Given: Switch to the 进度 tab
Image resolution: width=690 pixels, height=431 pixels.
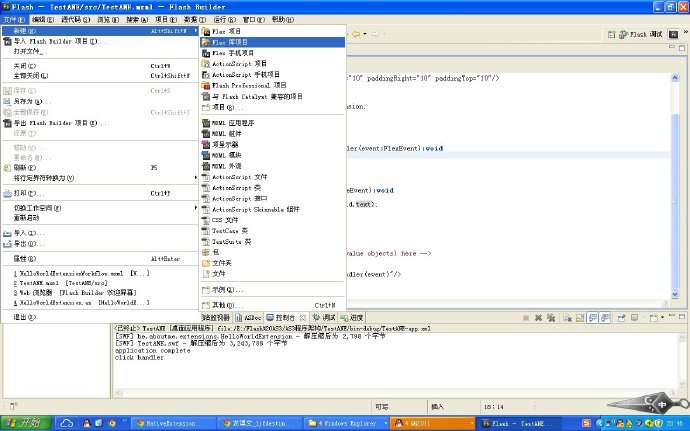Looking at the screenshot, I should click(352, 317).
